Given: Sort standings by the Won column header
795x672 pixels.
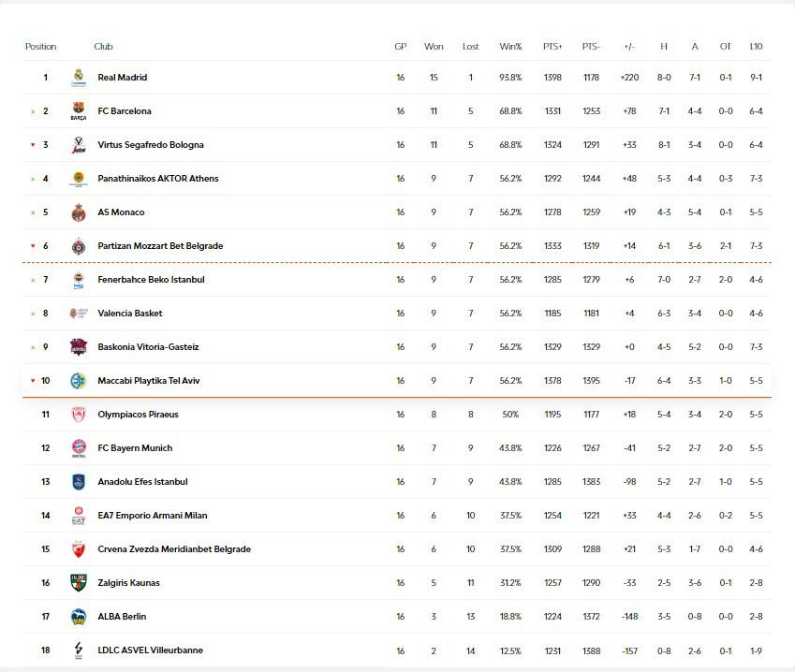Looking at the screenshot, I should point(434,47).
